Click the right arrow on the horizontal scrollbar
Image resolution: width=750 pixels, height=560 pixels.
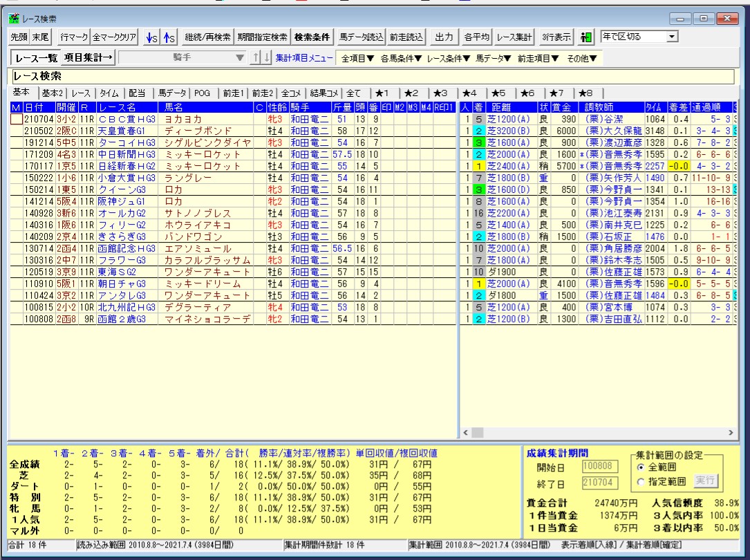click(732, 433)
